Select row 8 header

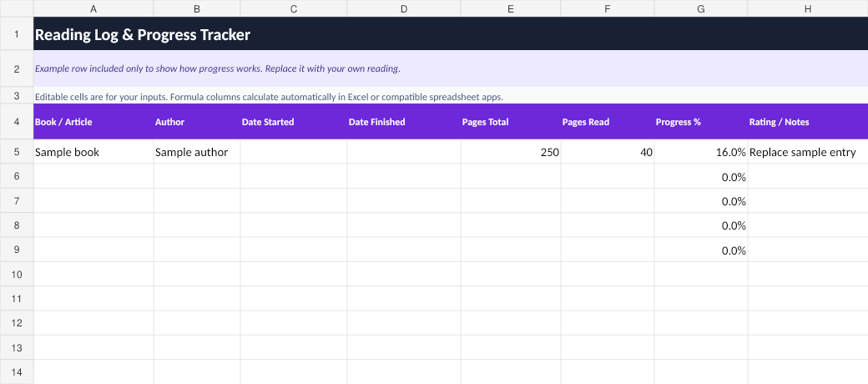(x=17, y=225)
